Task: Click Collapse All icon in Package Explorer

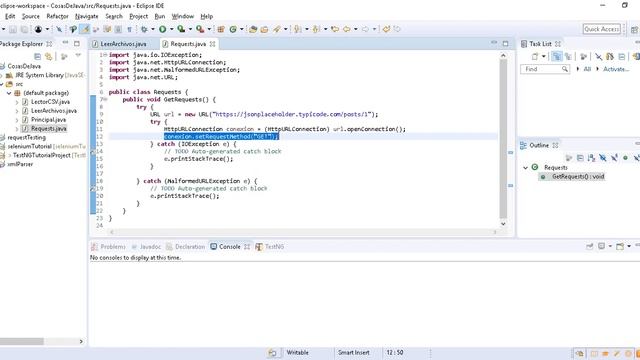Action: [x=37, y=56]
